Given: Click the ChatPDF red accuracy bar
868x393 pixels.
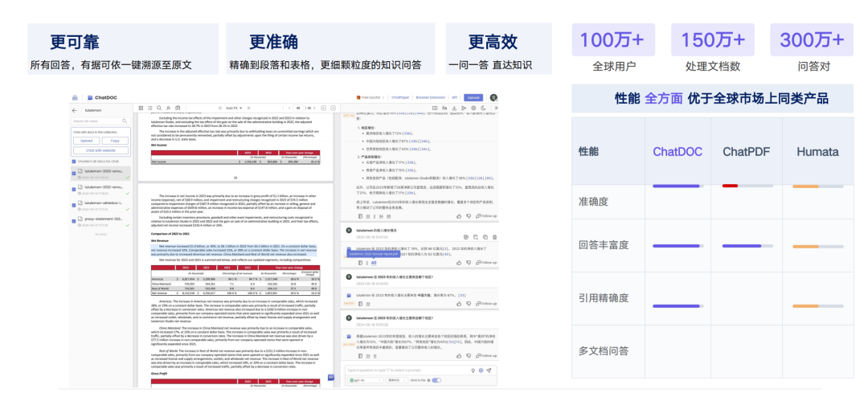Looking at the screenshot, I should [730, 186].
